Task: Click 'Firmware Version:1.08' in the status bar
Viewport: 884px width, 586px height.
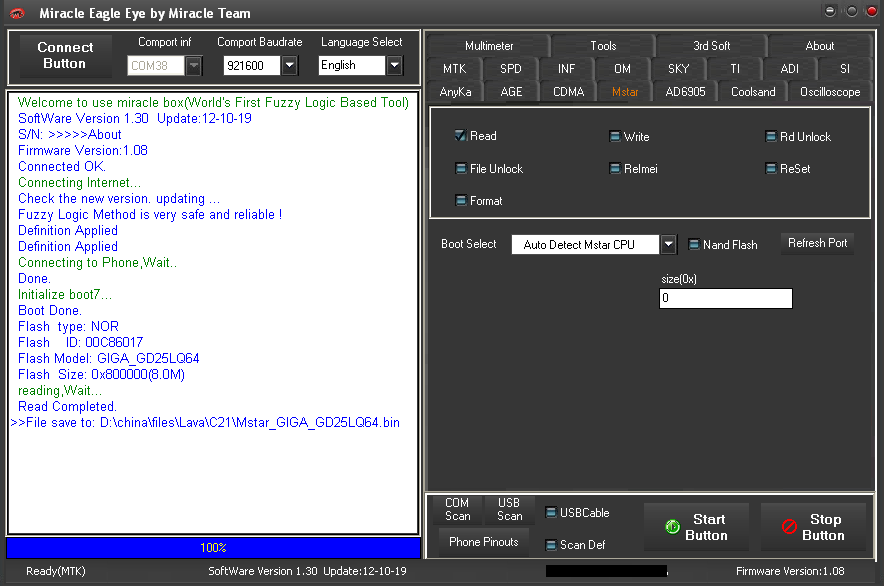Action: point(790,571)
